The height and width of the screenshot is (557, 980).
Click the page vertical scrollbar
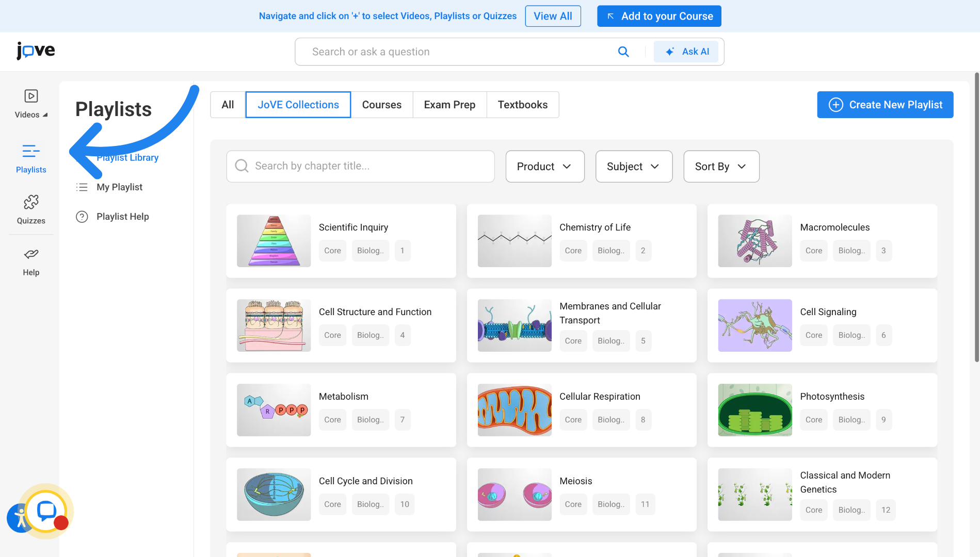(976, 217)
